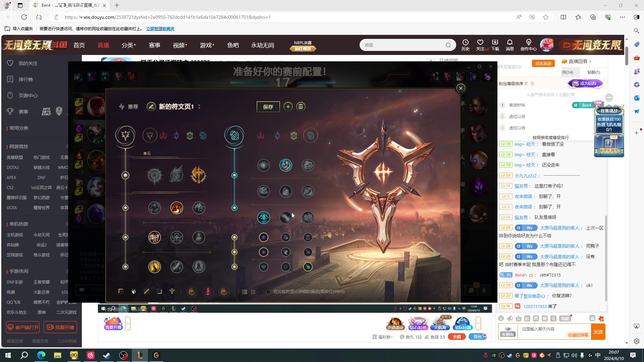Open the 直播 nav item
The image size is (644, 362).
103,45
